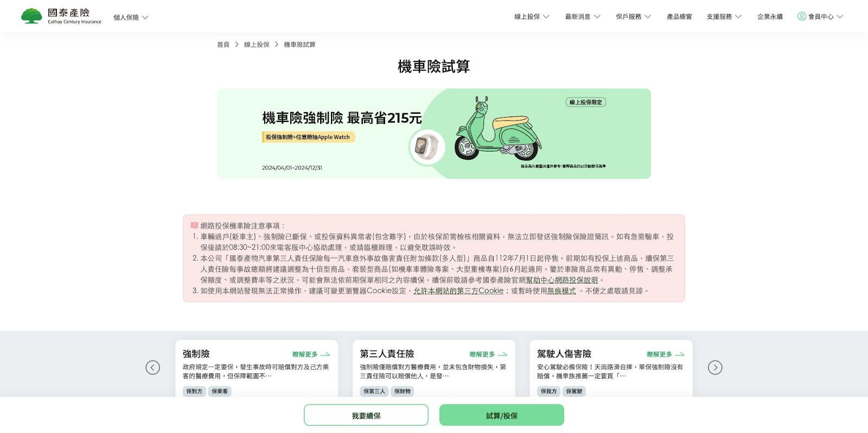The image size is (868, 433).
Task: Go to previous insurance card with left arrow
Action: click(153, 367)
